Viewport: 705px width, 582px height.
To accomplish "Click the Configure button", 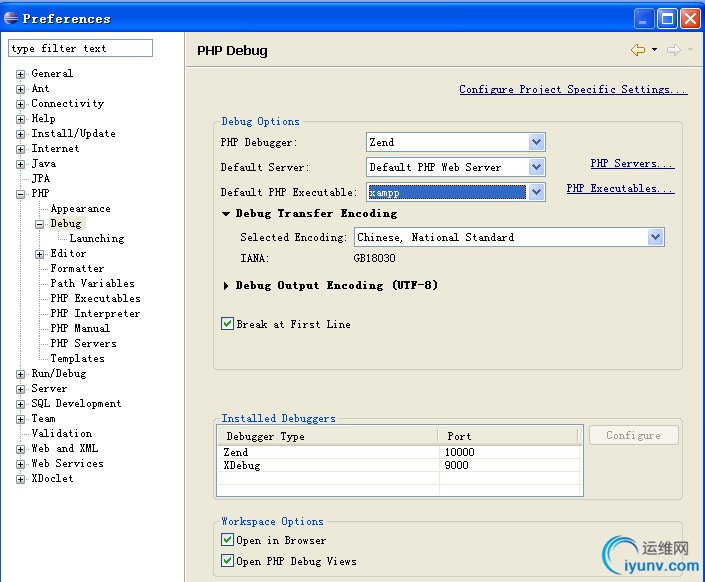I will pos(634,435).
